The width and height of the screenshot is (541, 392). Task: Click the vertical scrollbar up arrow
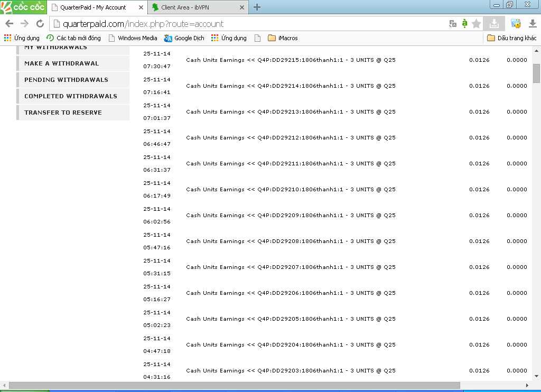536,50
